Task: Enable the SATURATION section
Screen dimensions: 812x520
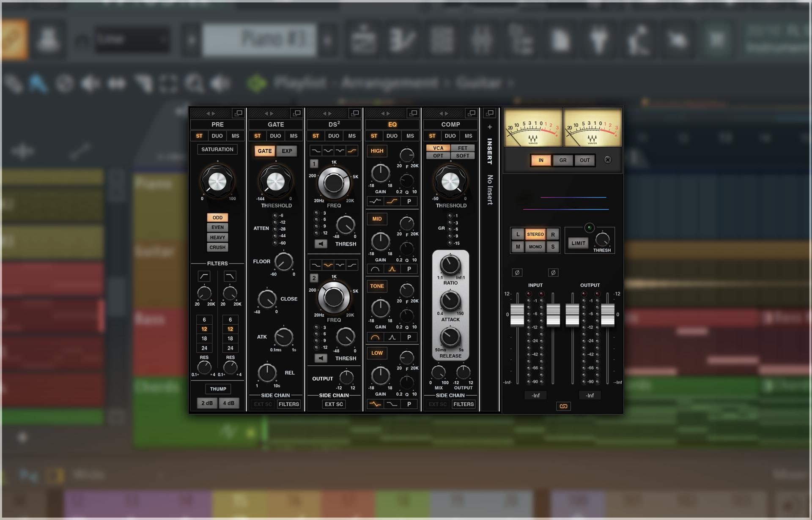Action: tap(217, 149)
